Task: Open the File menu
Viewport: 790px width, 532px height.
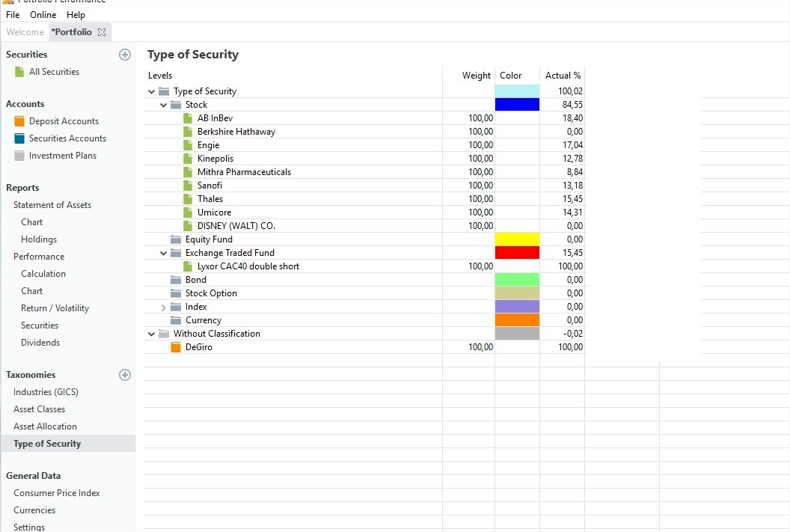Action: (13, 15)
